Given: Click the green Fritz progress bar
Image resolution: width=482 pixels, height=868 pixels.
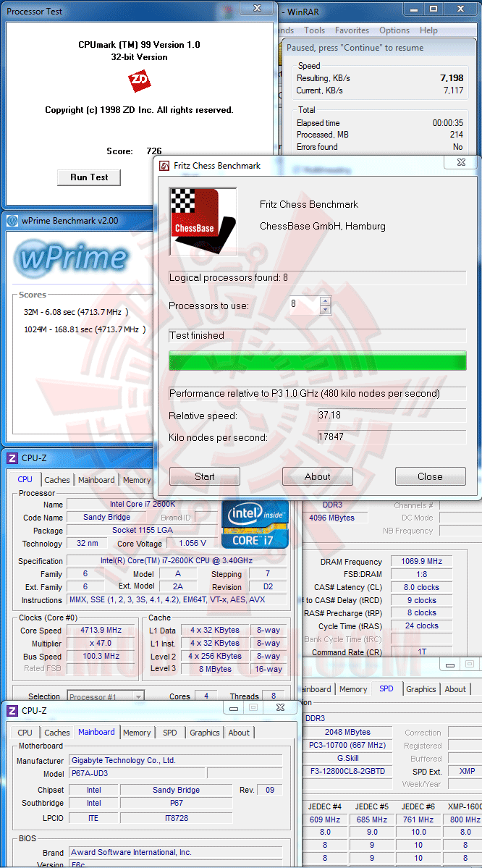Looking at the screenshot, I should tap(318, 361).
